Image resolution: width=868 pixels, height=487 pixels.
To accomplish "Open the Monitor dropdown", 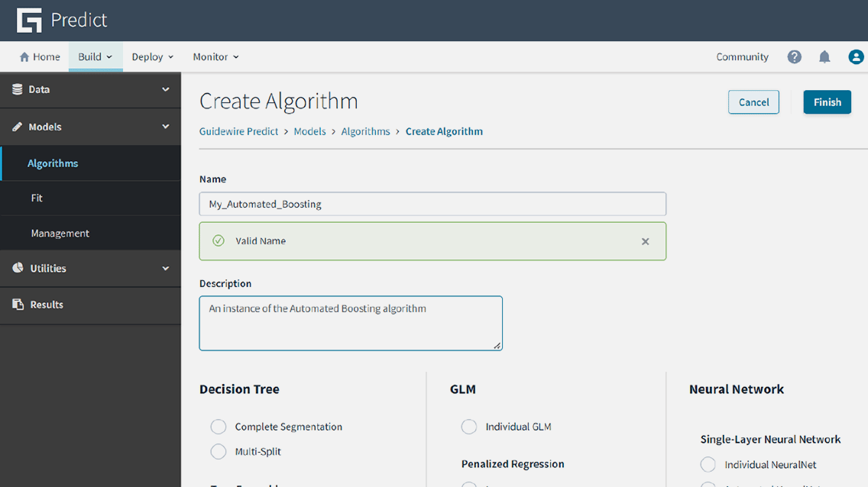I will 215,56.
